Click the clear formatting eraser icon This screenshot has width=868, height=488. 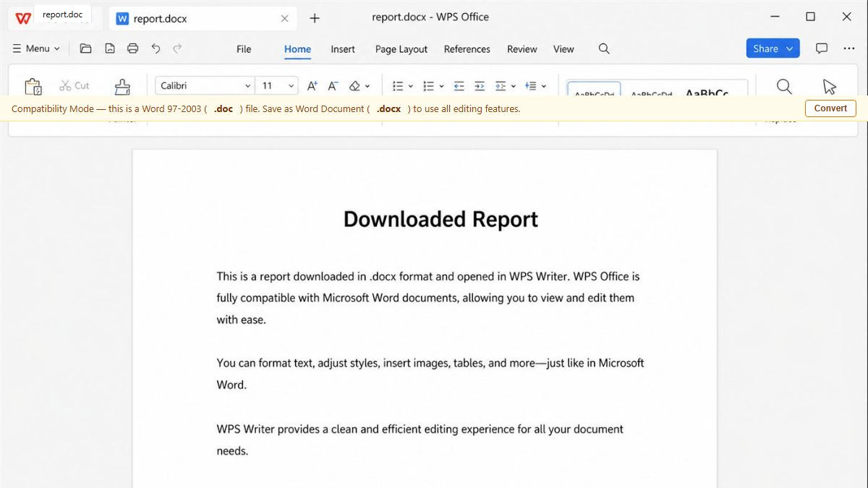pos(354,85)
